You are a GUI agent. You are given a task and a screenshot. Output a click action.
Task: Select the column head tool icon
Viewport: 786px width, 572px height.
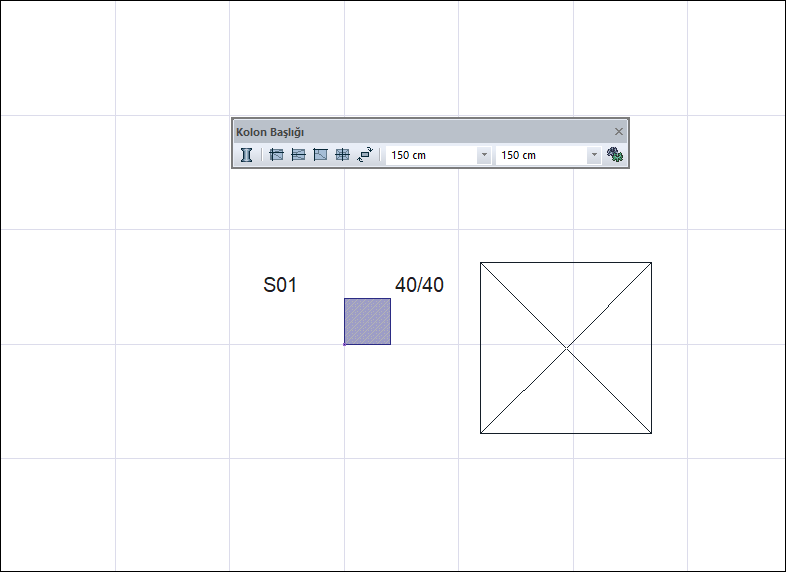(246, 155)
